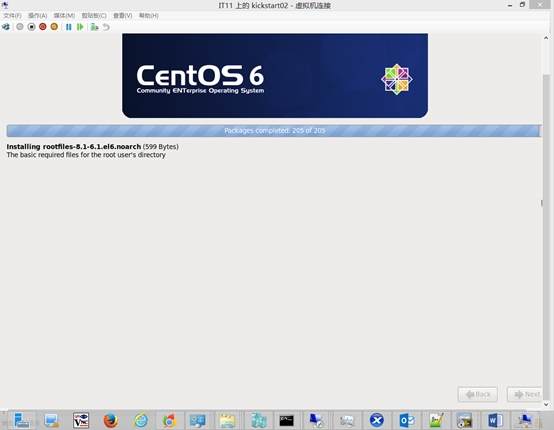
Task: Create a checkpoint using the toolbar icon
Action: tap(94, 27)
